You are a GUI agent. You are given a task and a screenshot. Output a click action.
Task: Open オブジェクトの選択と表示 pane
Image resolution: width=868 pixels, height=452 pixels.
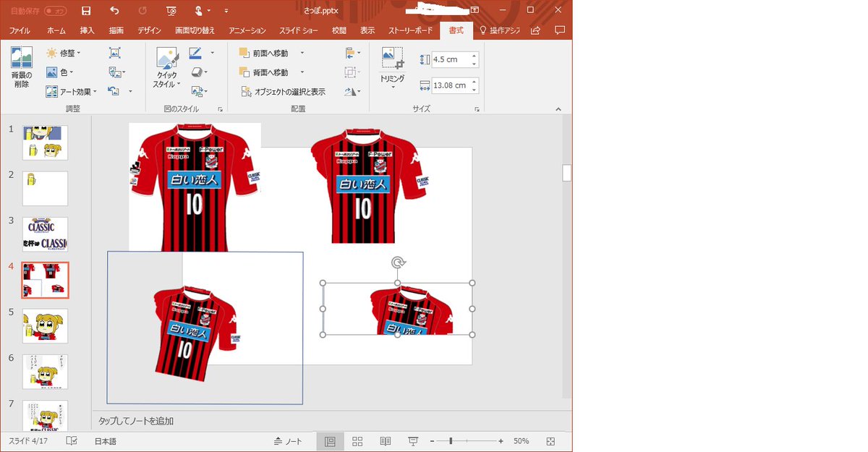tap(283, 92)
